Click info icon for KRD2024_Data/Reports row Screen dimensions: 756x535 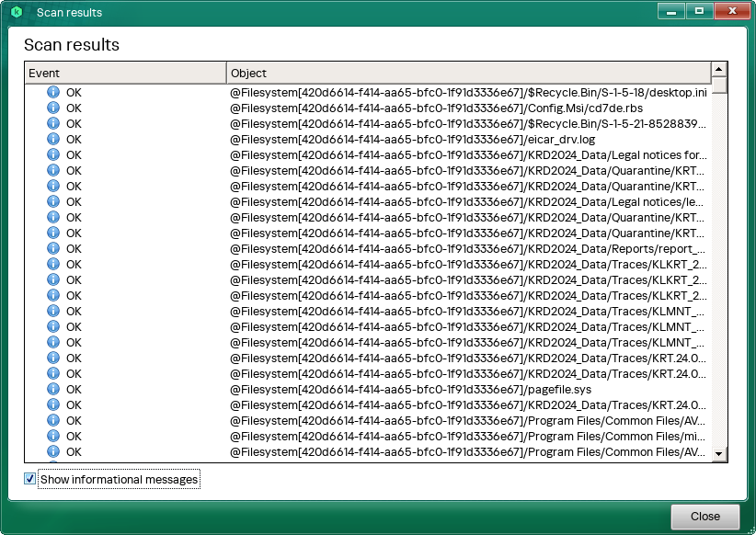53,248
